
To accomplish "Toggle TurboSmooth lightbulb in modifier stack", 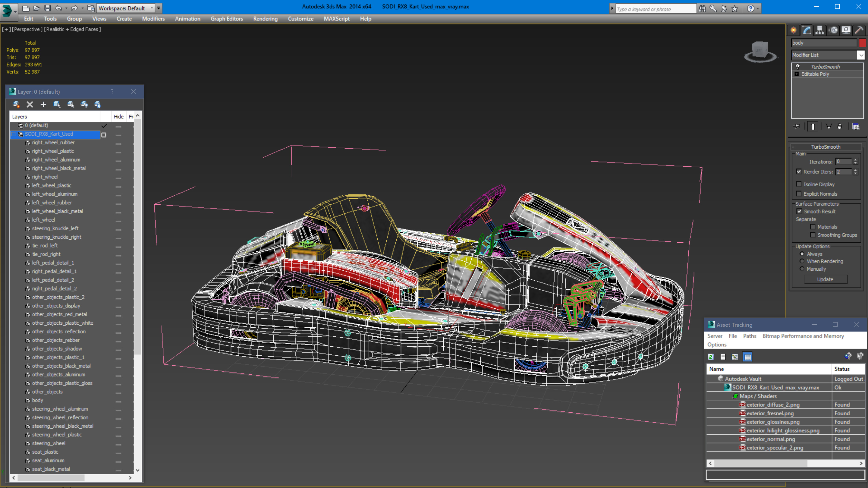I will [x=797, y=66].
